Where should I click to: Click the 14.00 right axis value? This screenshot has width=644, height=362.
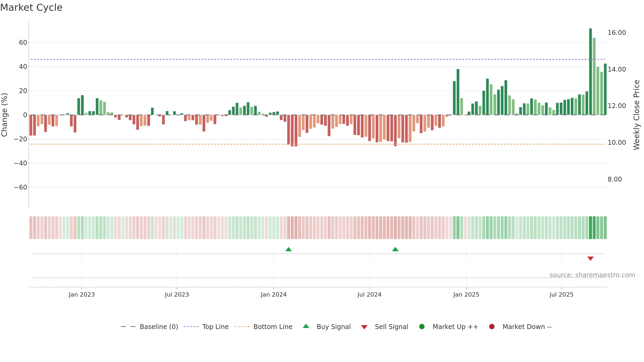(617, 69)
